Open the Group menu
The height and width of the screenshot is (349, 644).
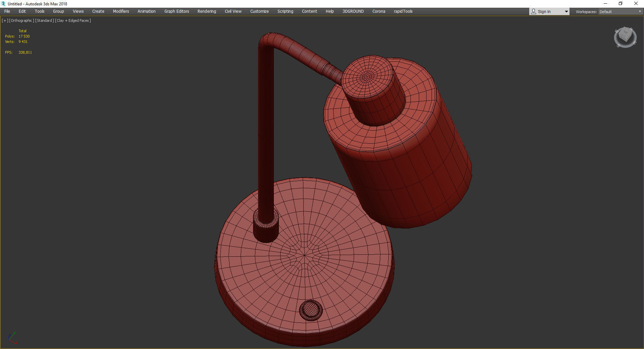[58, 11]
